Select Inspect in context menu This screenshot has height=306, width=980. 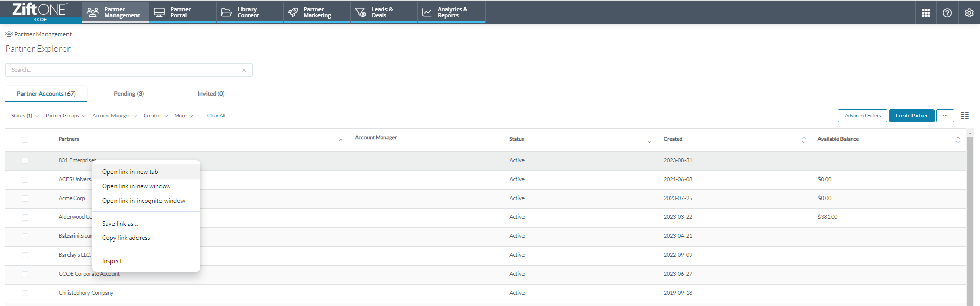click(x=146, y=261)
